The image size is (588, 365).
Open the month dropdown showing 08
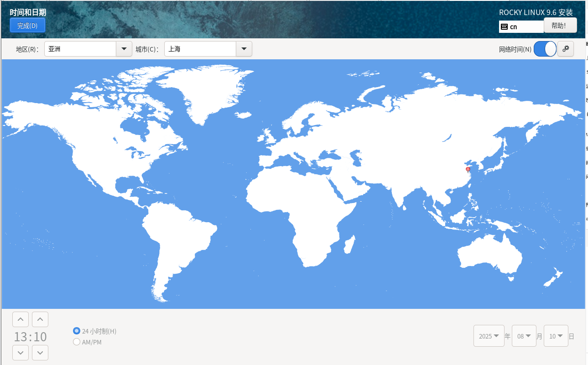tap(524, 336)
